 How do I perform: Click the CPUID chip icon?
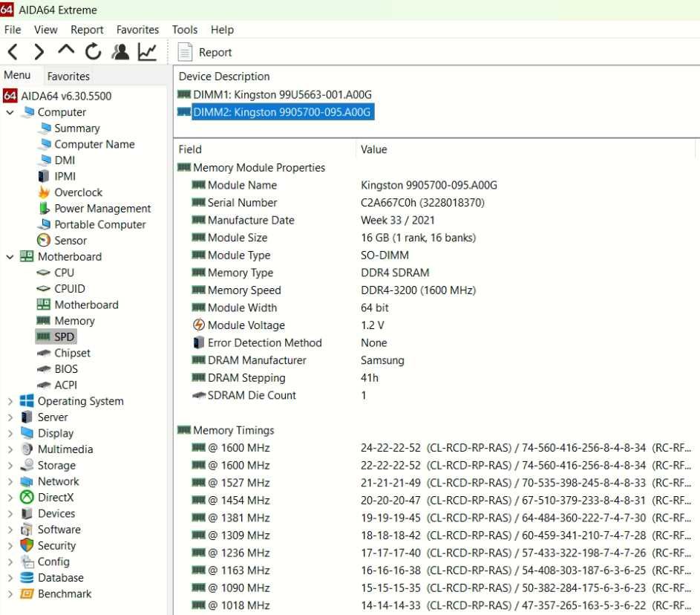click(x=43, y=288)
